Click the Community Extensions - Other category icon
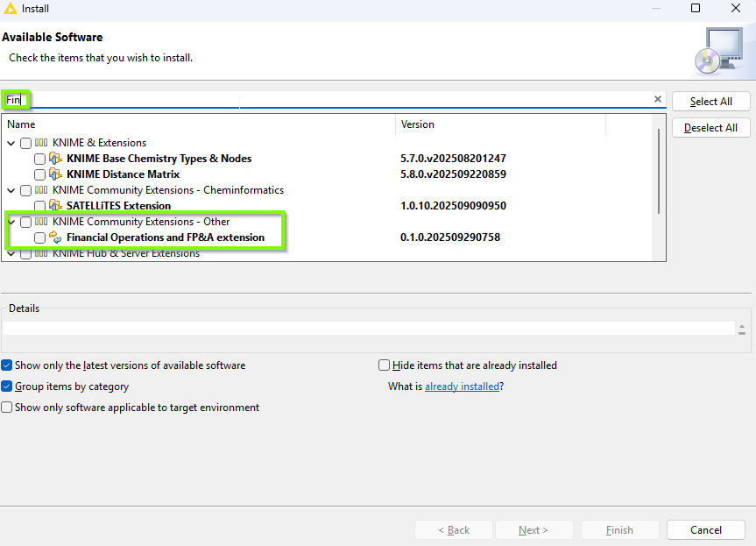The image size is (756, 546). (x=41, y=222)
